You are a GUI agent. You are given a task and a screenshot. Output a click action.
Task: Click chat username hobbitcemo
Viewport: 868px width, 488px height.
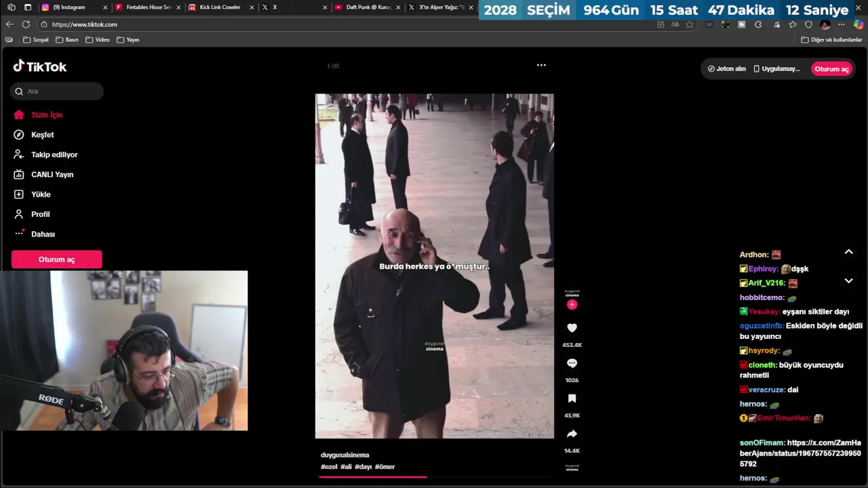pos(762,298)
